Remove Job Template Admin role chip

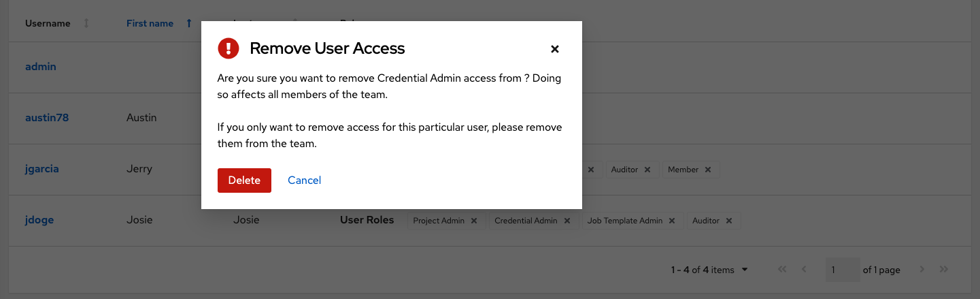(672, 221)
